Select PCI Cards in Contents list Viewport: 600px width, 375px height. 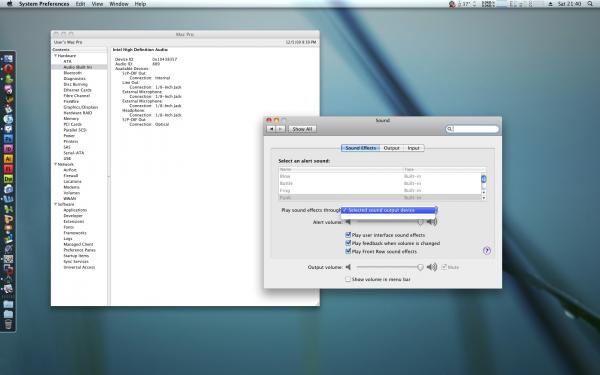(72, 124)
